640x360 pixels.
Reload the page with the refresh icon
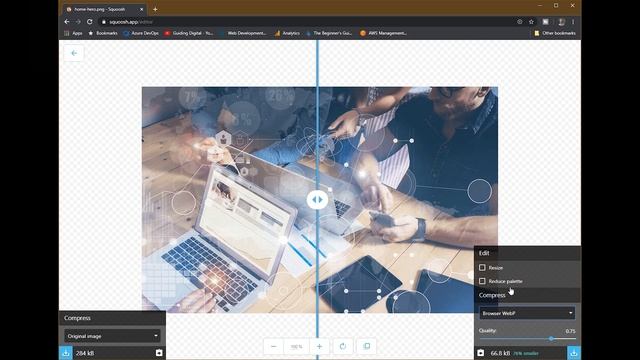(x=89, y=22)
